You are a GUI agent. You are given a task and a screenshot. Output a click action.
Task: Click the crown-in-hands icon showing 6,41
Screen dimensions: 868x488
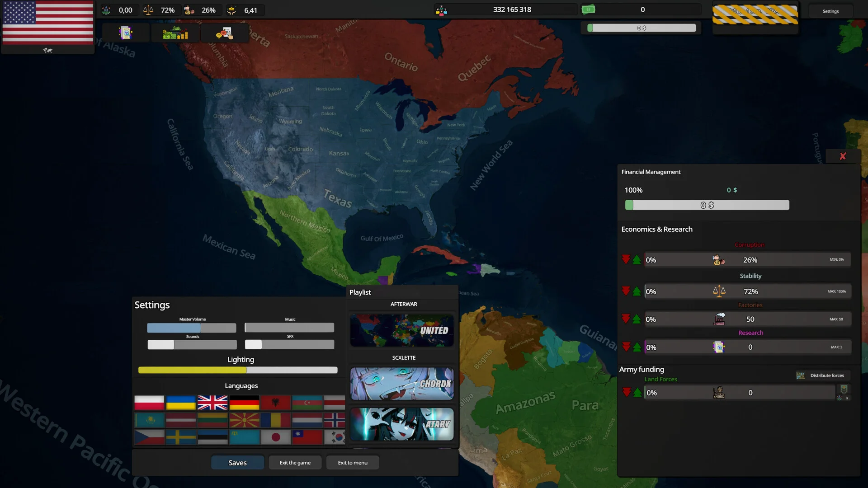click(232, 9)
